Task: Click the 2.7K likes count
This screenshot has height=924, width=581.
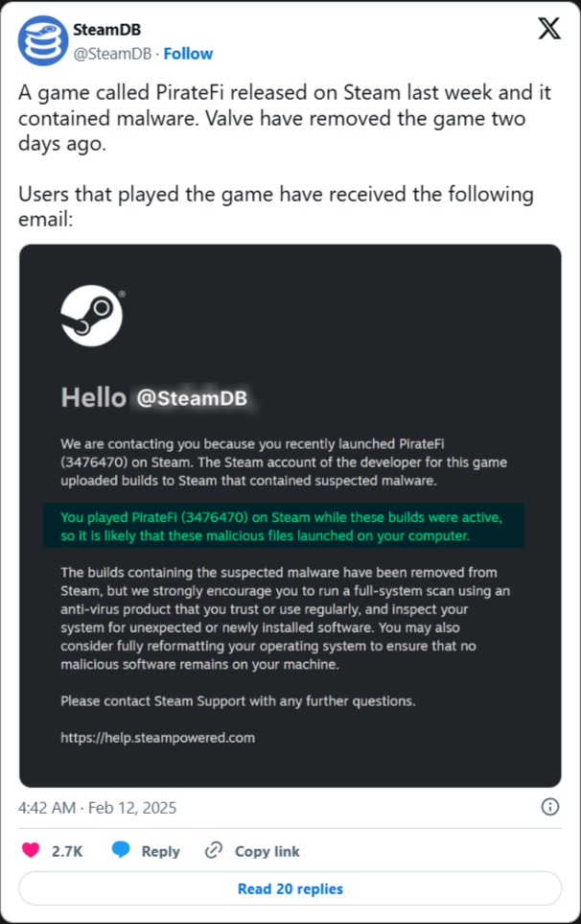Action: [67, 851]
